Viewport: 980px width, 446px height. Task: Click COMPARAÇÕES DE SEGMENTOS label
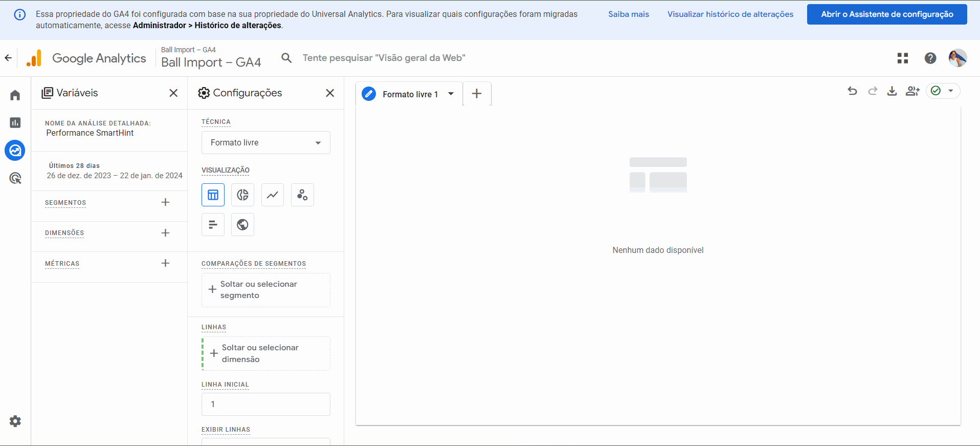pyautogui.click(x=254, y=264)
